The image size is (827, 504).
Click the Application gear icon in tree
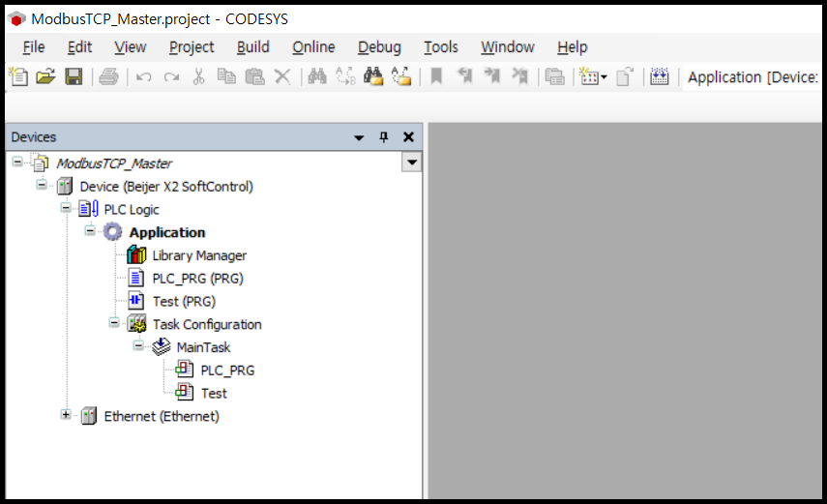point(112,232)
